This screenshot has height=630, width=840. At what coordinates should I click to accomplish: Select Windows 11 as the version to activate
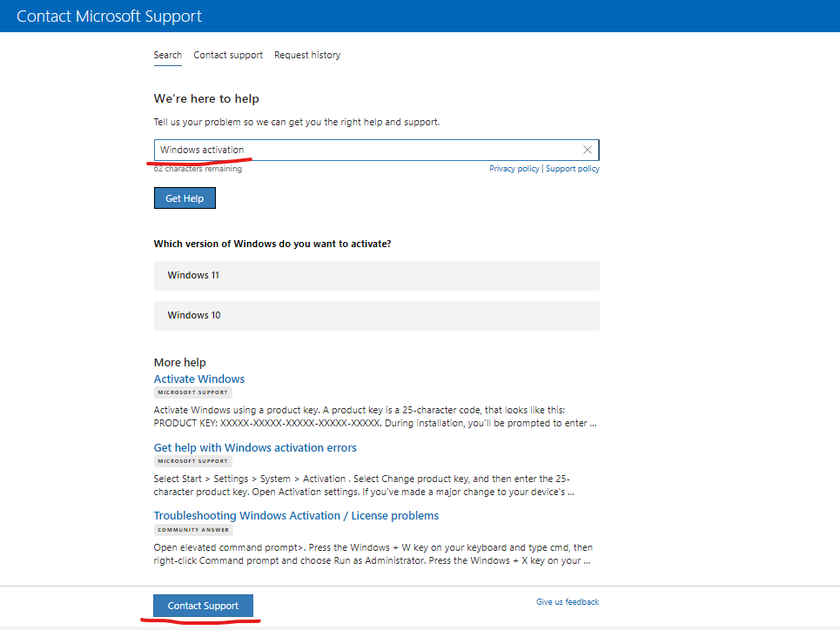(376, 275)
